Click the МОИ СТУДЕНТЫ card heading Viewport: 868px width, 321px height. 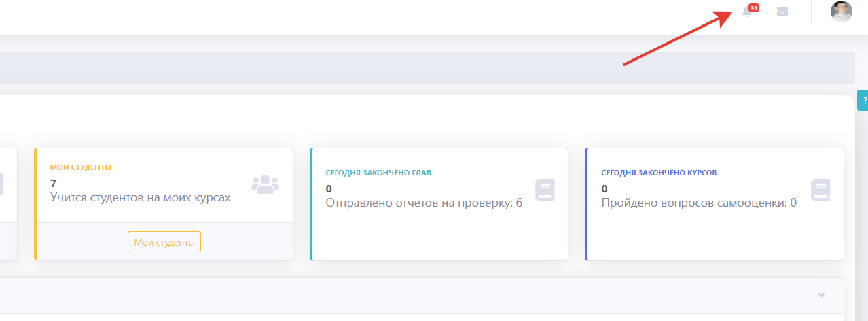tap(81, 167)
